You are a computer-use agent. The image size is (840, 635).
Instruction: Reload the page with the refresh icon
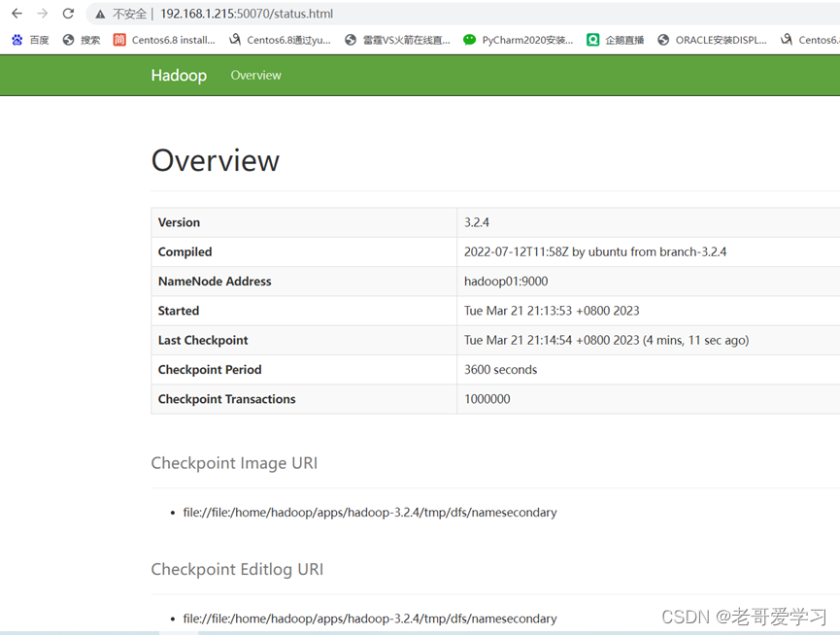[68, 14]
